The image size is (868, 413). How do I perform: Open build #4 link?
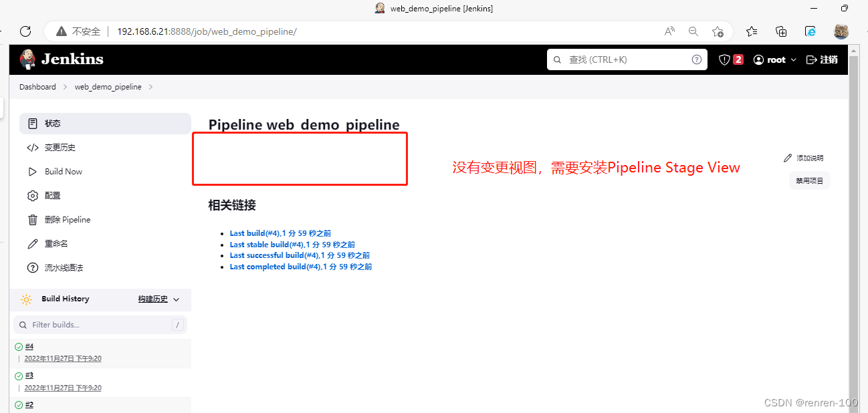click(29, 346)
